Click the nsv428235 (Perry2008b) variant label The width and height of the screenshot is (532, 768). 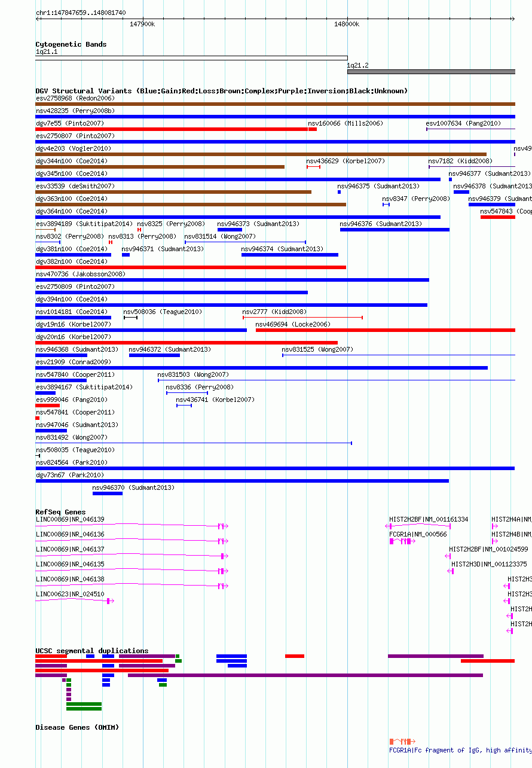[75, 111]
